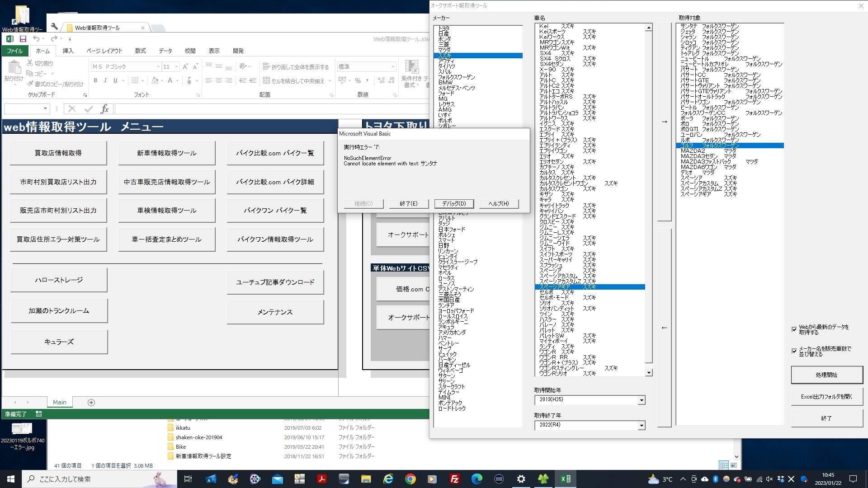
Task: Toggle 'メーカー名を販売車数で並び替える' checkbox
Action: point(794,351)
